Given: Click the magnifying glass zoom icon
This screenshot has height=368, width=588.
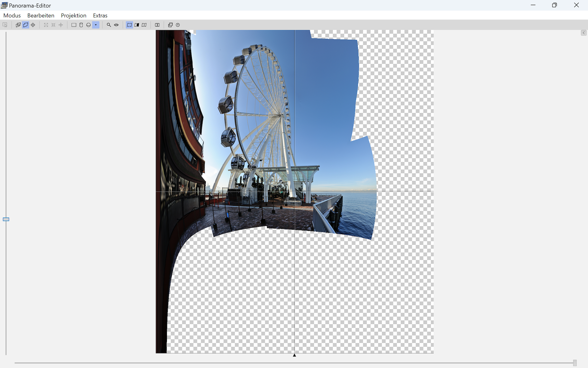Looking at the screenshot, I should 109,25.
